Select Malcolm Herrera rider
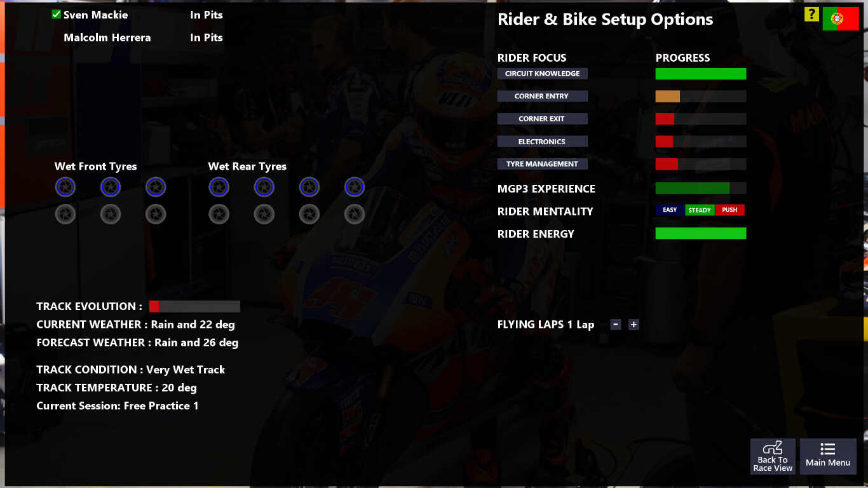Viewport: 868px width, 488px height. coord(107,37)
